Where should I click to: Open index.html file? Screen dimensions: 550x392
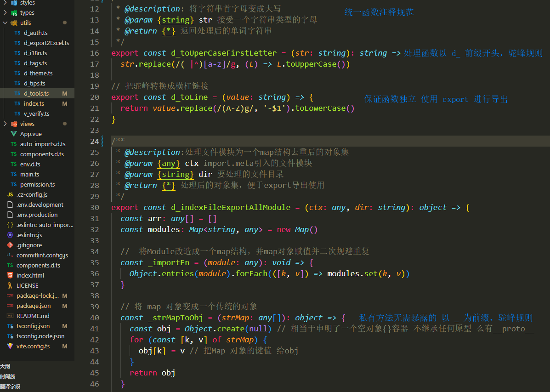pos(30,276)
